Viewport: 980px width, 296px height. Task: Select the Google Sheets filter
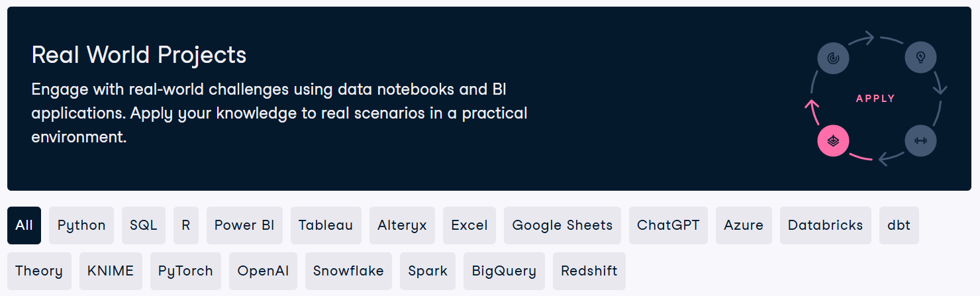tap(562, 225)
